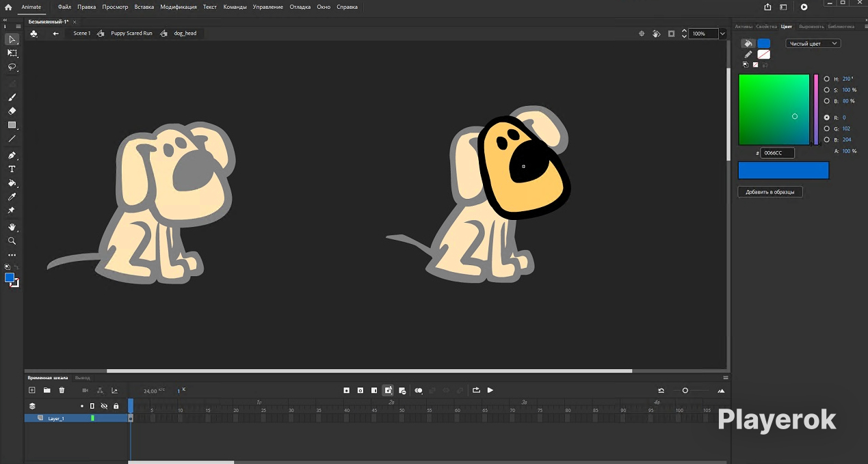868x464 pixels.
Task: Select the Eraser tool
Action: (12, 111)
